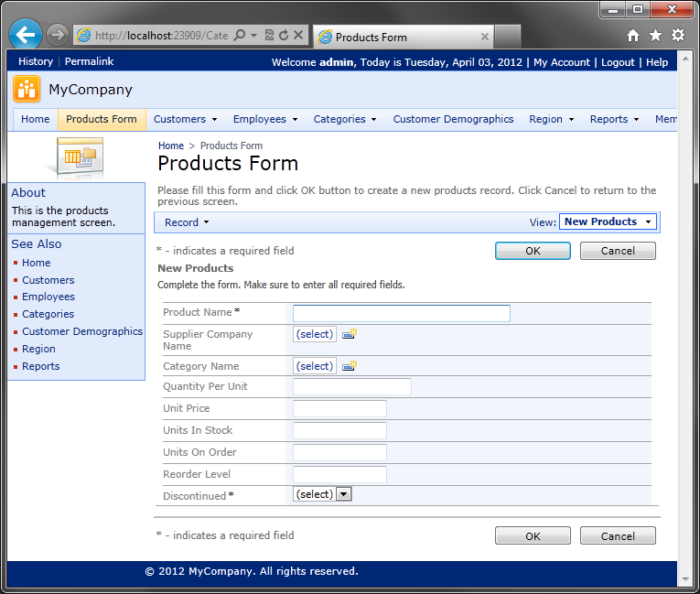Click the Units On Order input field
Image resolution: width=700 pixels, height=594 pixels.
339,452
